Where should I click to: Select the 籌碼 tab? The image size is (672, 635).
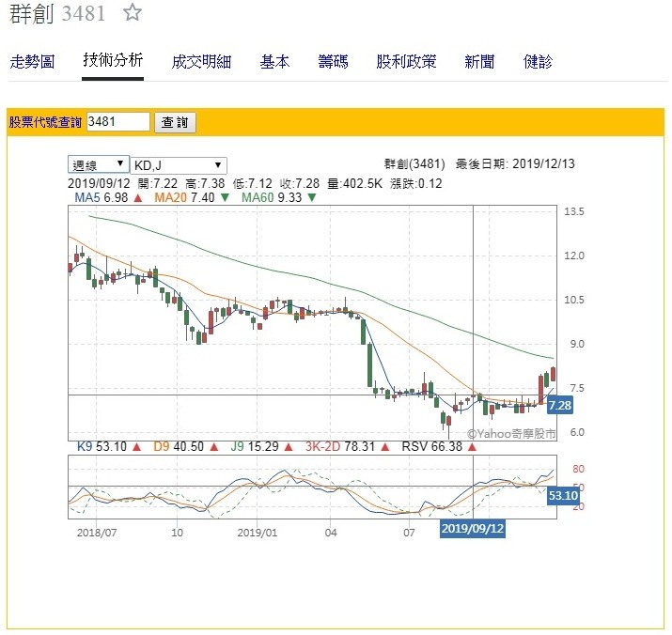click(x=333, y=62)
